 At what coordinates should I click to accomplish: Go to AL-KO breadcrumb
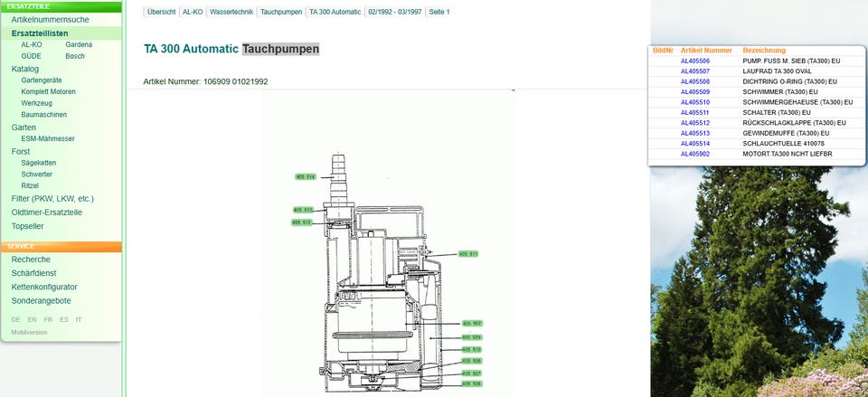(193, 12)
